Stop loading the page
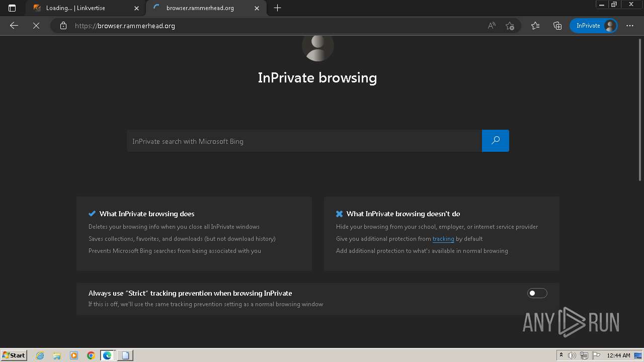644x362 pixels. (36, 26)
